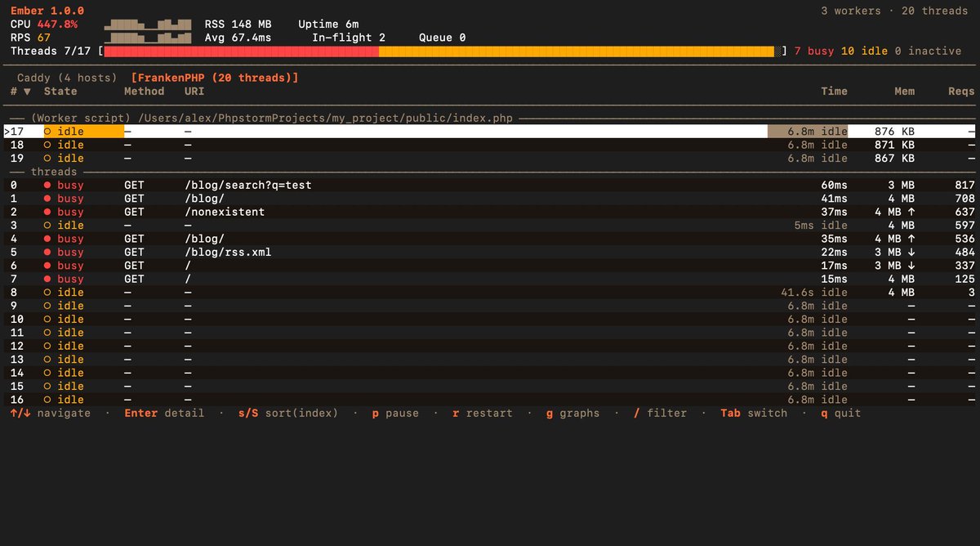
Task: Click the idle circle icon on thread 3
Action: 47,226
